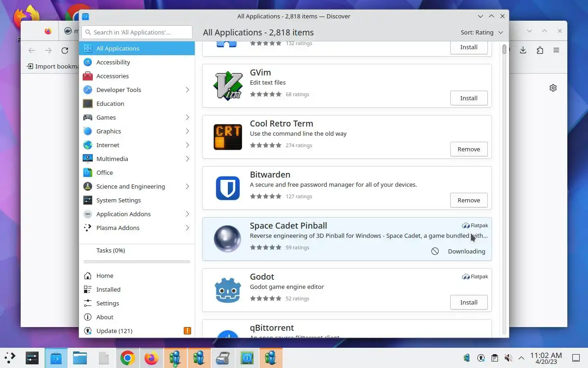
Task: Select the Education category icon
Action: tap(88, 103)
